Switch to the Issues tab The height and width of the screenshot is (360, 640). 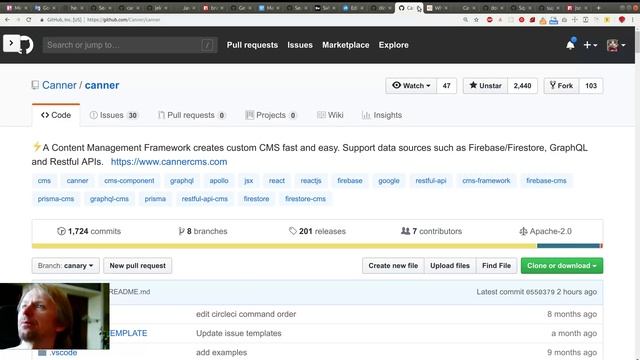click(114, 115)
